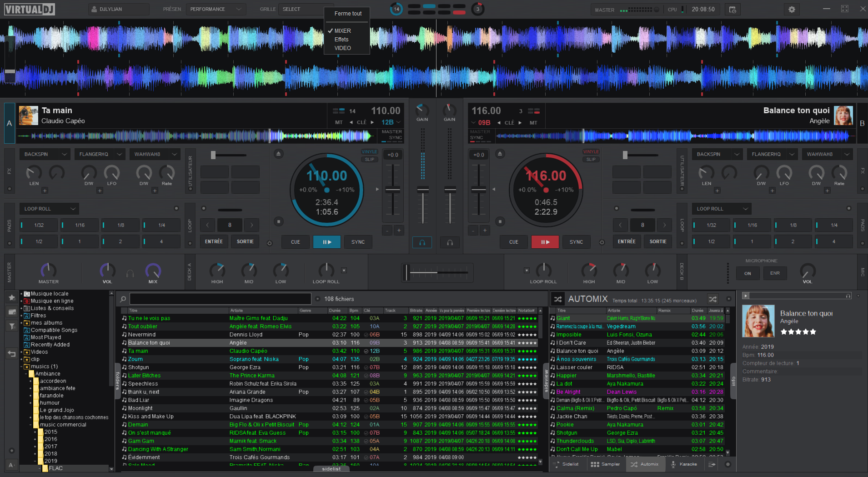This screenshot has height=477, width=868.
Task: Toggle deck A SLIP mode
Action: click(x=370, y=159)
